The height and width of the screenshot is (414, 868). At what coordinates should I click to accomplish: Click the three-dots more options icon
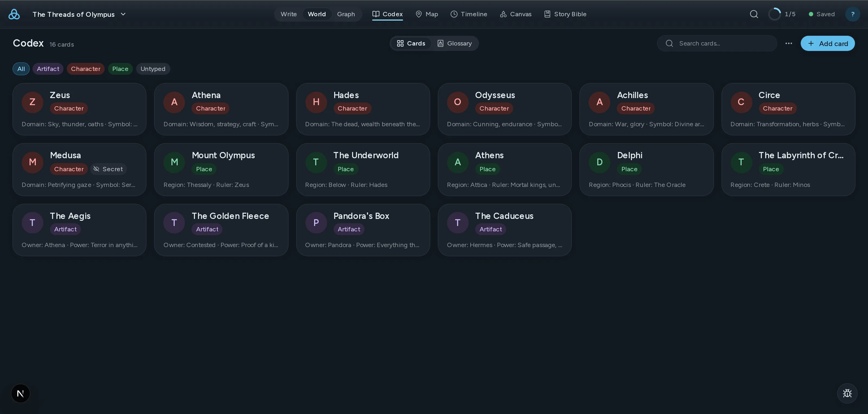789,43
